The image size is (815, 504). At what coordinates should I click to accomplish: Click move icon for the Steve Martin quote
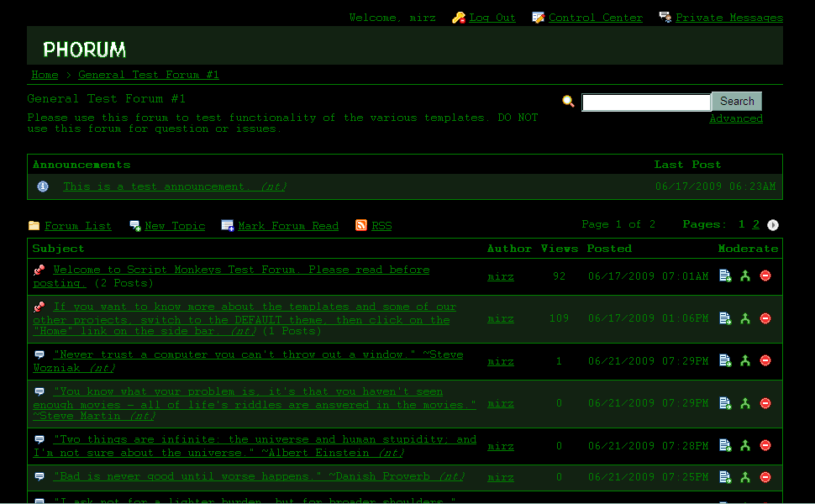725,402
